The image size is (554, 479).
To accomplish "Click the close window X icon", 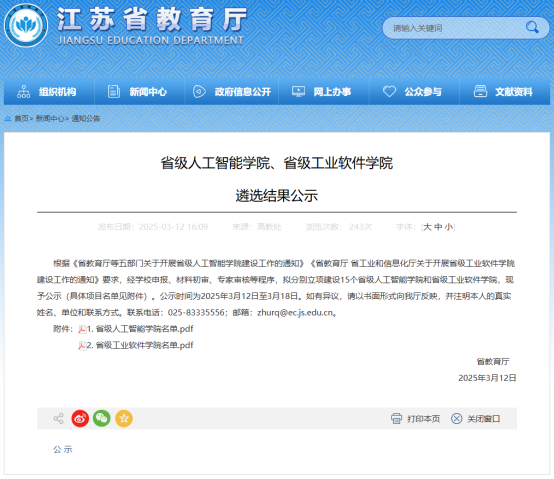I will point(456,419).
